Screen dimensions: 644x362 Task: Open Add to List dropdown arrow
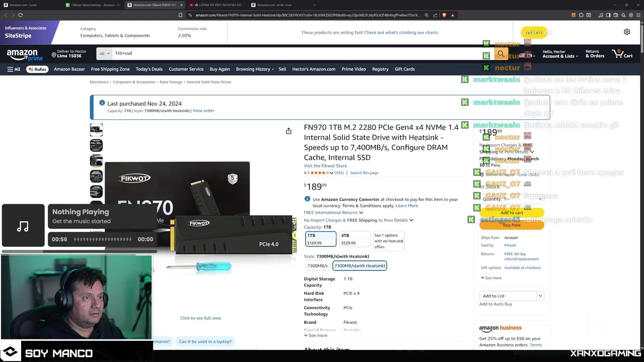[x=540, y=296]
